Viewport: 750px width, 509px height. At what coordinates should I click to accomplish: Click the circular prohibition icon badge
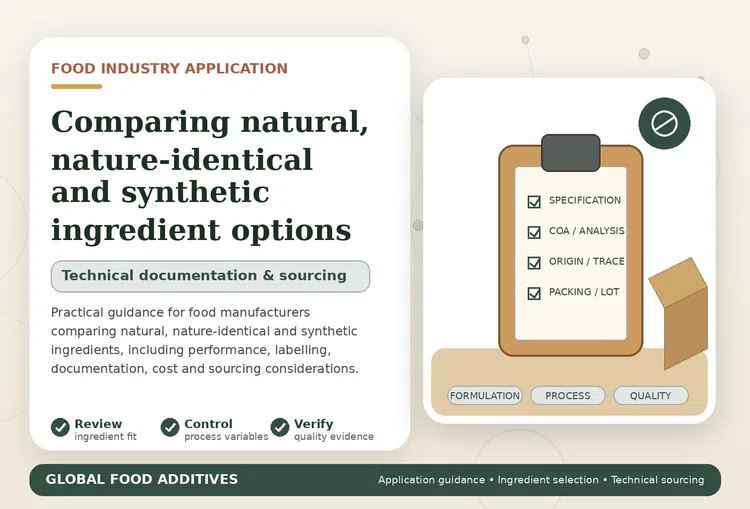[x=664, y=123]
